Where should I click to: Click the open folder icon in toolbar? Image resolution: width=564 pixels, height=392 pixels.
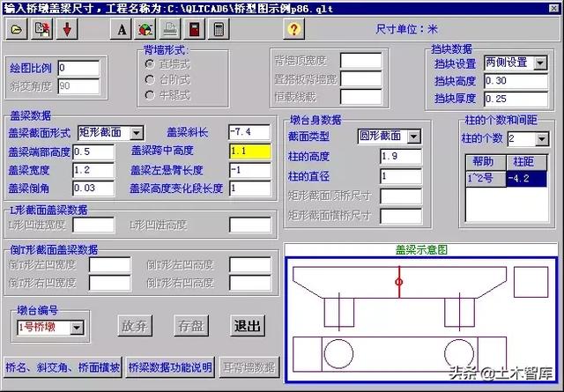[18, 28]
